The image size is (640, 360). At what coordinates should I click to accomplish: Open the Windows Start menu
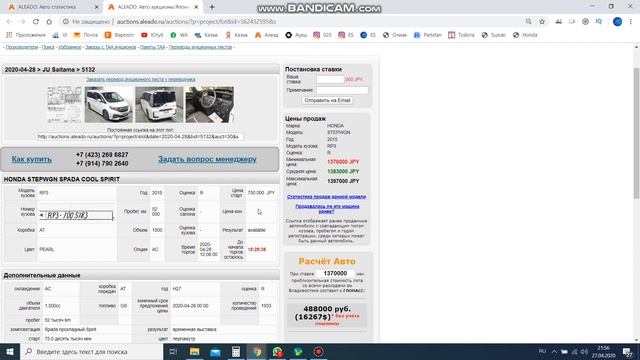(10, 351)
